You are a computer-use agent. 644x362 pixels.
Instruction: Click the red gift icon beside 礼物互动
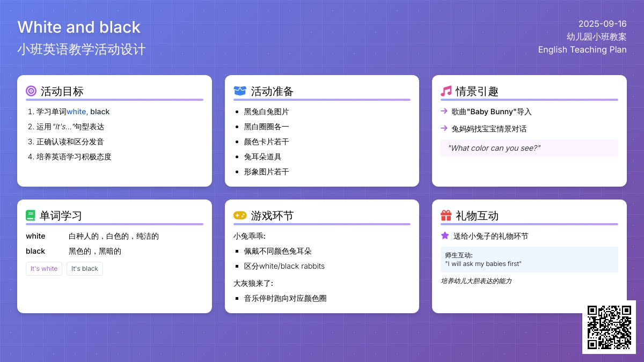point(446,216)
